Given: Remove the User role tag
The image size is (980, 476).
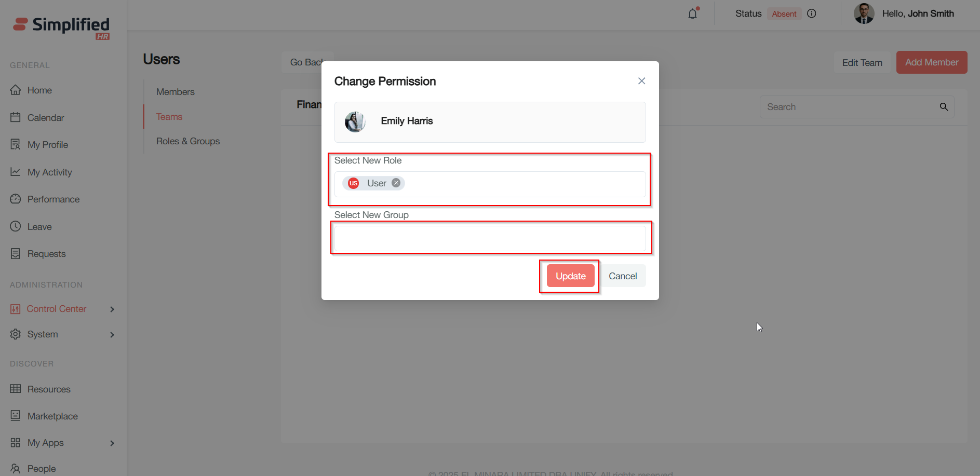Looking at the screenshot, I should [x=396, y=183].
